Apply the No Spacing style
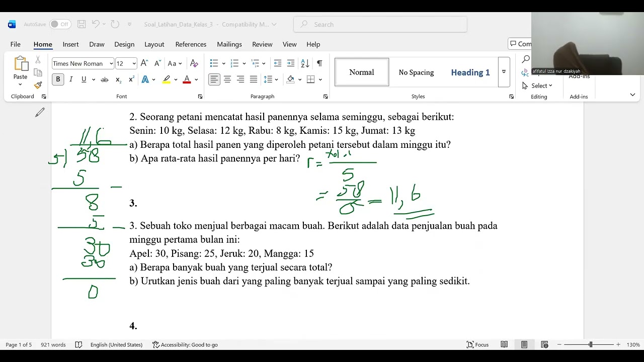This screenshot has height=362, width=644. click(416, 72)
